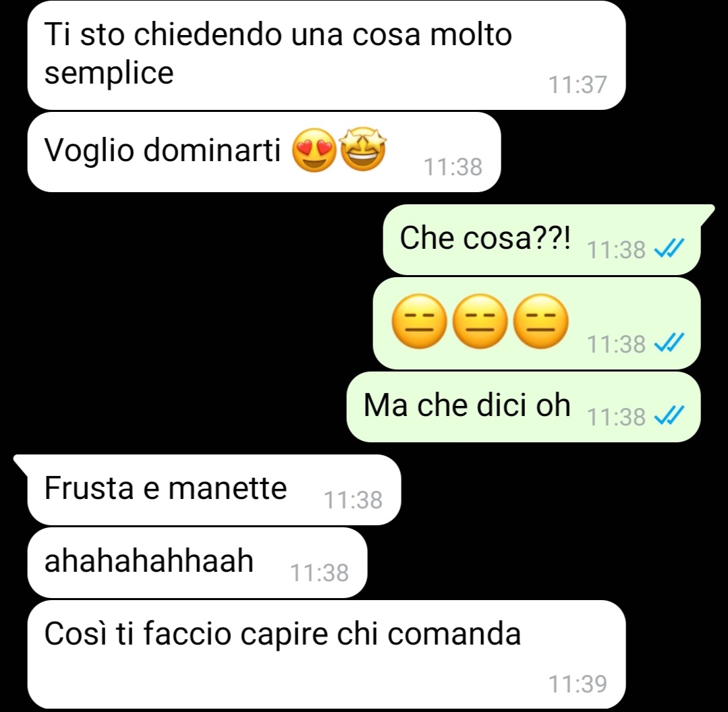Click read receipt ticks on 'Ma che dici oh'

pos(669,415)
